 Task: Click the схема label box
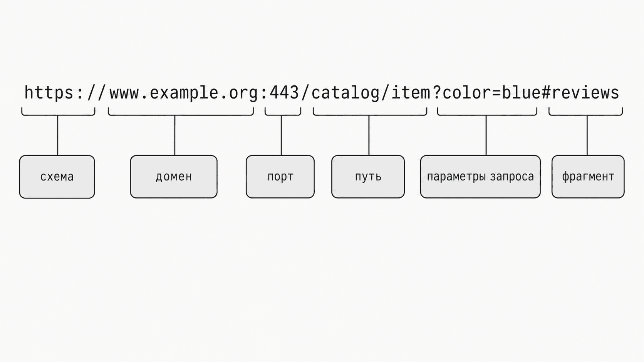57,177
